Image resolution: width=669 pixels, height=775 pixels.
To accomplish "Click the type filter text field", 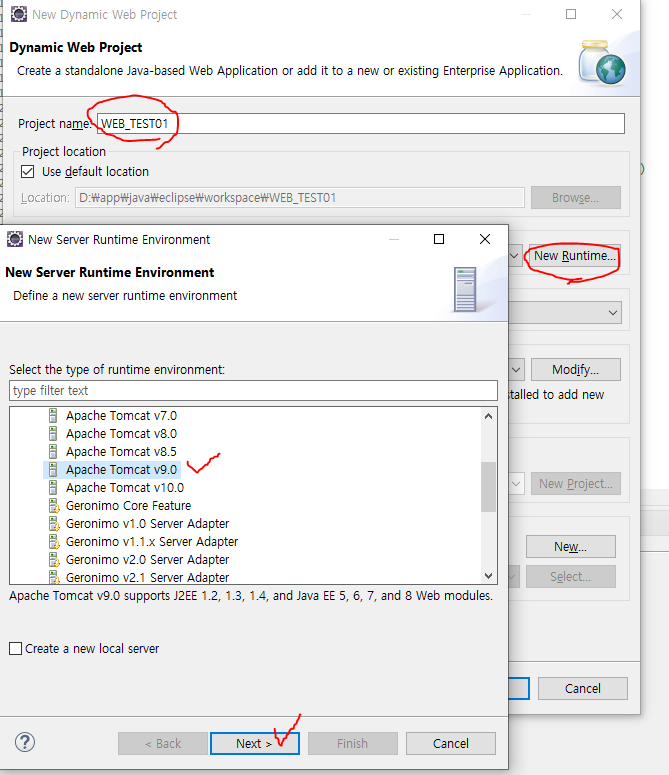I will click(x=253, y=390).
